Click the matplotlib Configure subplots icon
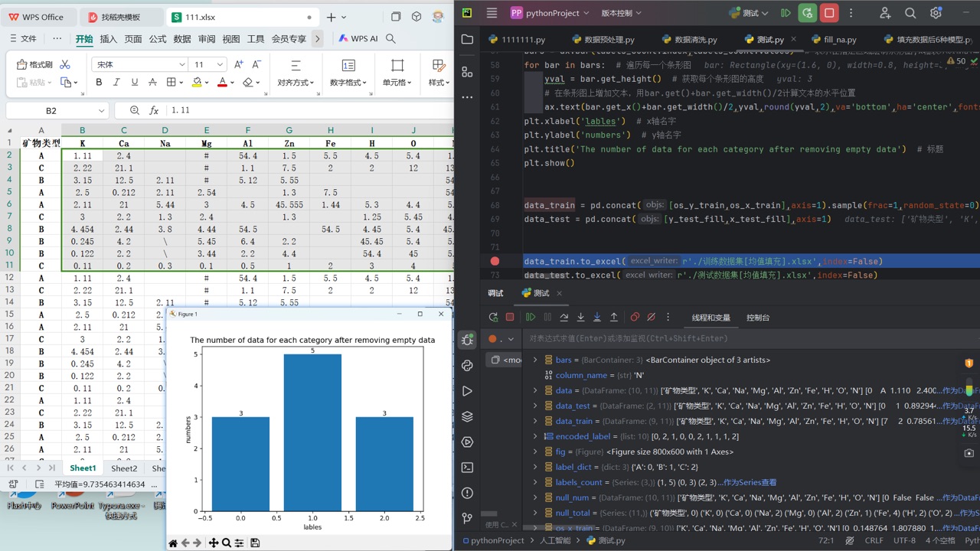Viewport: 980px width, 551px height. click(239, 543)
